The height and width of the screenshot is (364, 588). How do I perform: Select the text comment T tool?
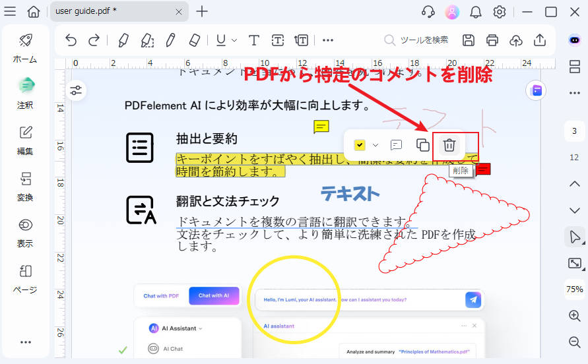(254, 40)
